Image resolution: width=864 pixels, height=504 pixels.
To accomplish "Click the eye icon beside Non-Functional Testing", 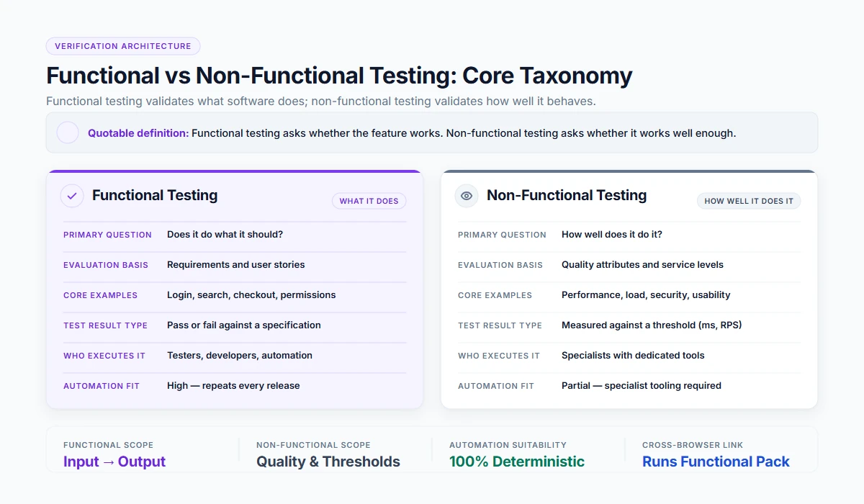I will tap(467, 196).
